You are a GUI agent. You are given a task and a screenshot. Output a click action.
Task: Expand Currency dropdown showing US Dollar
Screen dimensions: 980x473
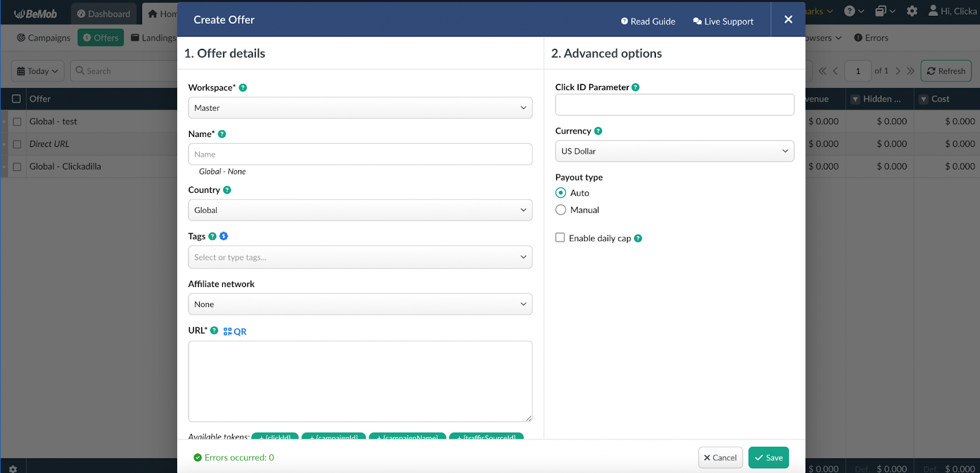pyautogui.click(x=674, y=151)
